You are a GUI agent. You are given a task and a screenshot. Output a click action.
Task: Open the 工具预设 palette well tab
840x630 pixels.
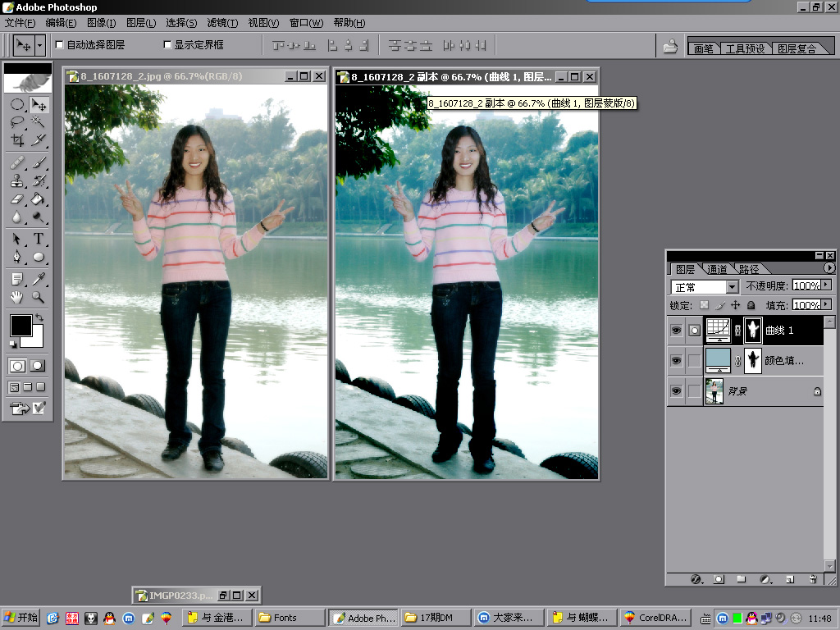coord(745,48)
